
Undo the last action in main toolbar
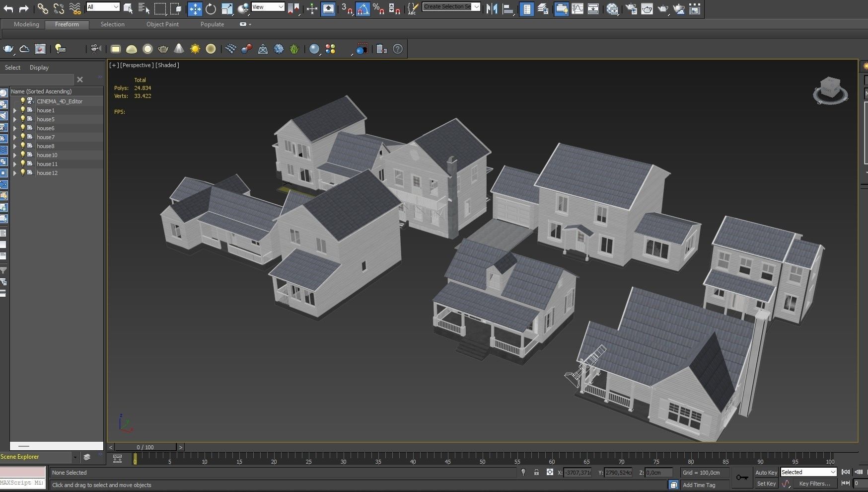[8, 8]
